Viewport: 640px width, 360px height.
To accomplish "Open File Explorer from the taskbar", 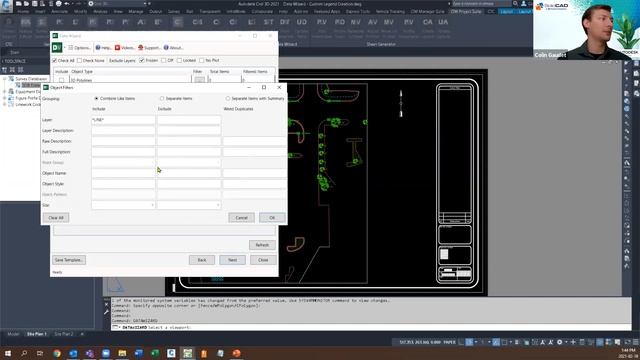I will pyautogui.click(x=122, y=353).
